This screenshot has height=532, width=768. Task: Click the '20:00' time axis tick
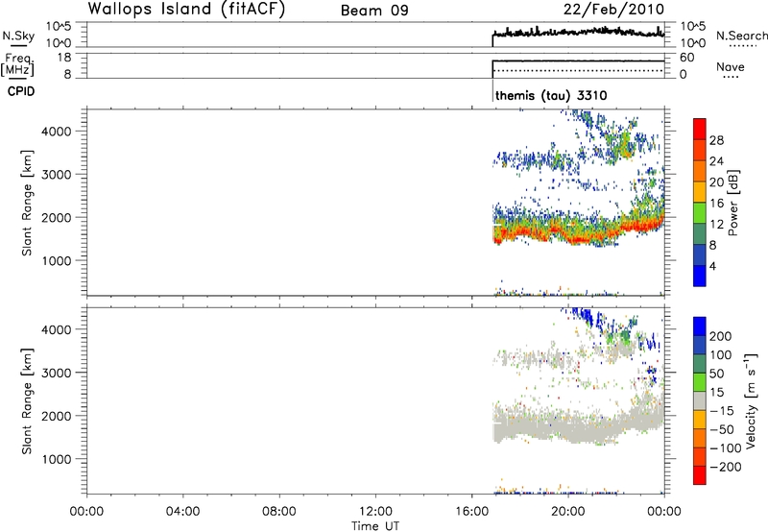[568, 512]
